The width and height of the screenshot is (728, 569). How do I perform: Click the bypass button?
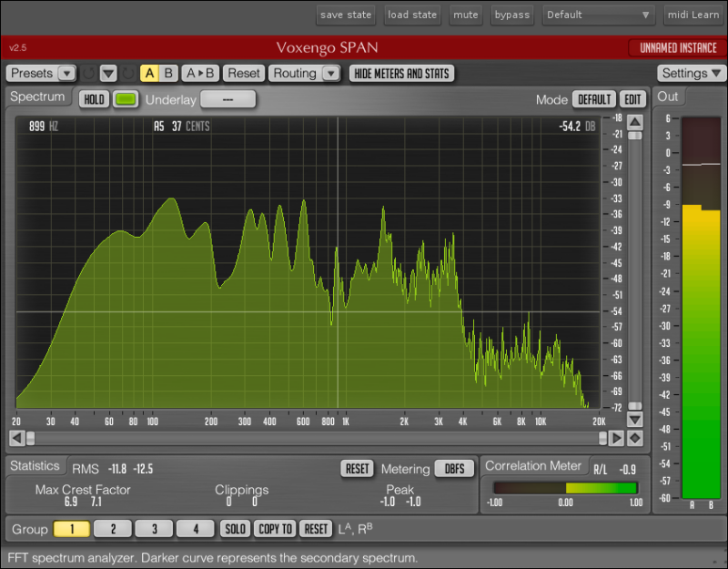(512, 15)
